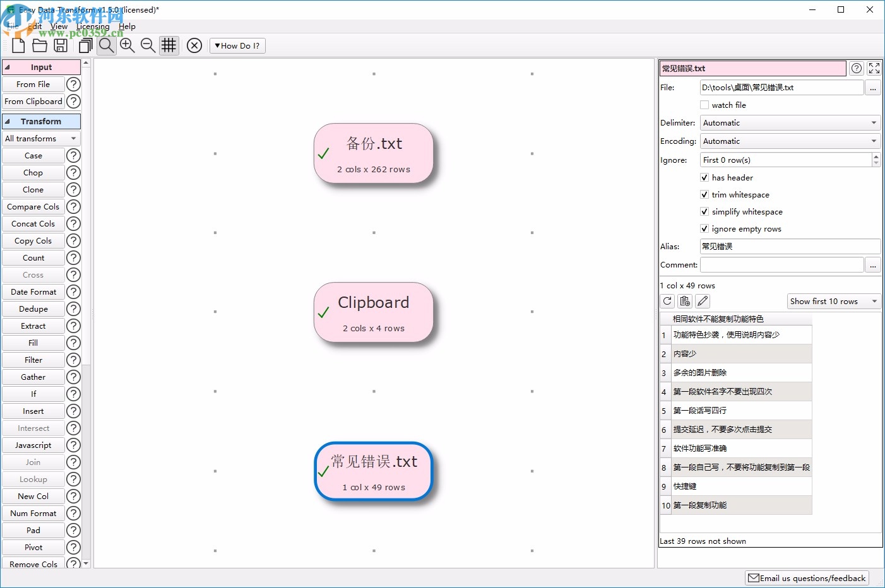Save the current project
Screen dimensions: 885x588
coord(60,45)
